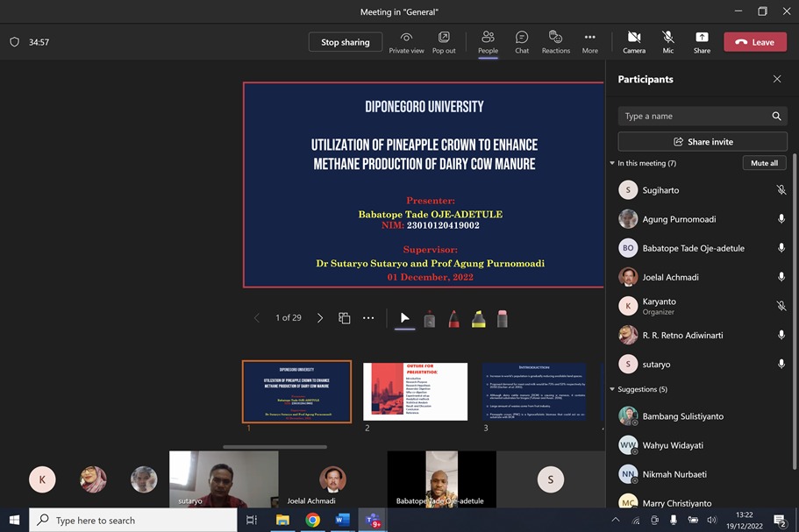The width and height of the screenshot is (799, 532).
Task: Open the Reactions menu
Action: (555, 41)
